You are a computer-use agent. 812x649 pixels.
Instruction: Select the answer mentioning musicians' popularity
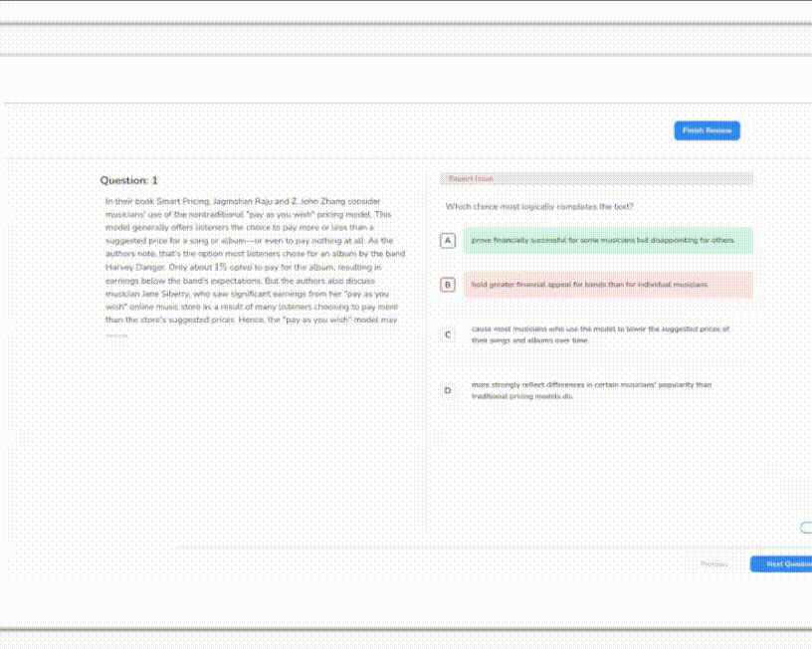pos(597,390)
